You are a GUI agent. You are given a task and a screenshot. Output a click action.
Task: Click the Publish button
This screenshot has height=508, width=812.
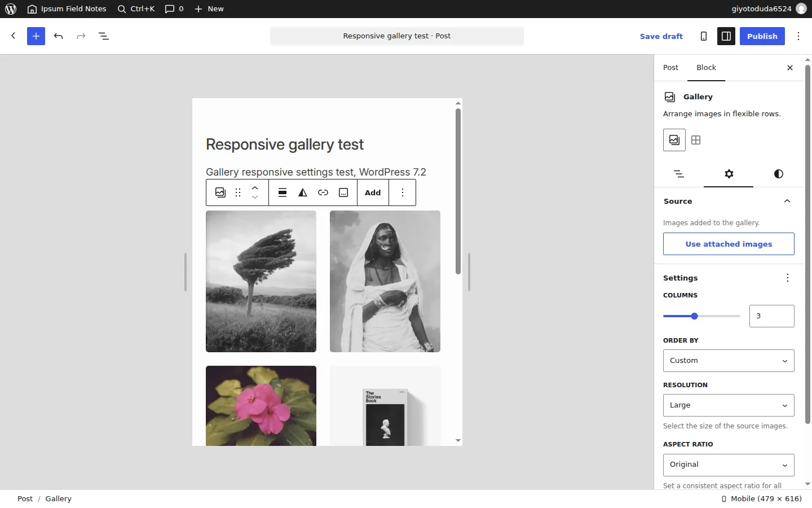click(762, 36)
